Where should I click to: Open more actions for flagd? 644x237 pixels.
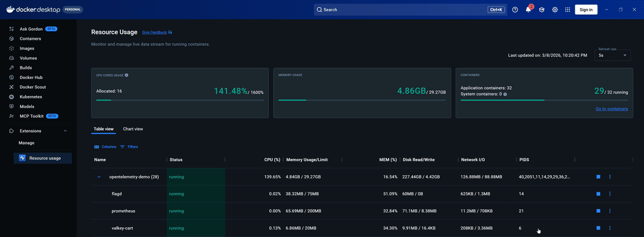pos(610,193)
